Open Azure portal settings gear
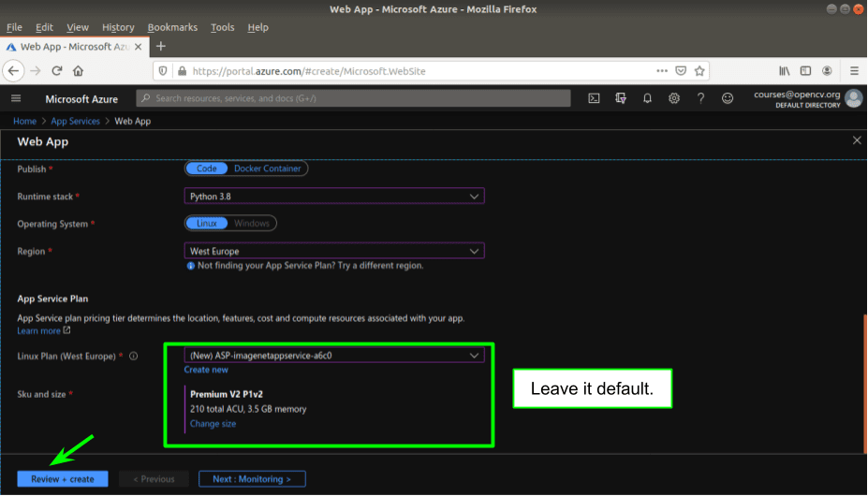This screenshot has height=496, width=868. tap(673, 98)
